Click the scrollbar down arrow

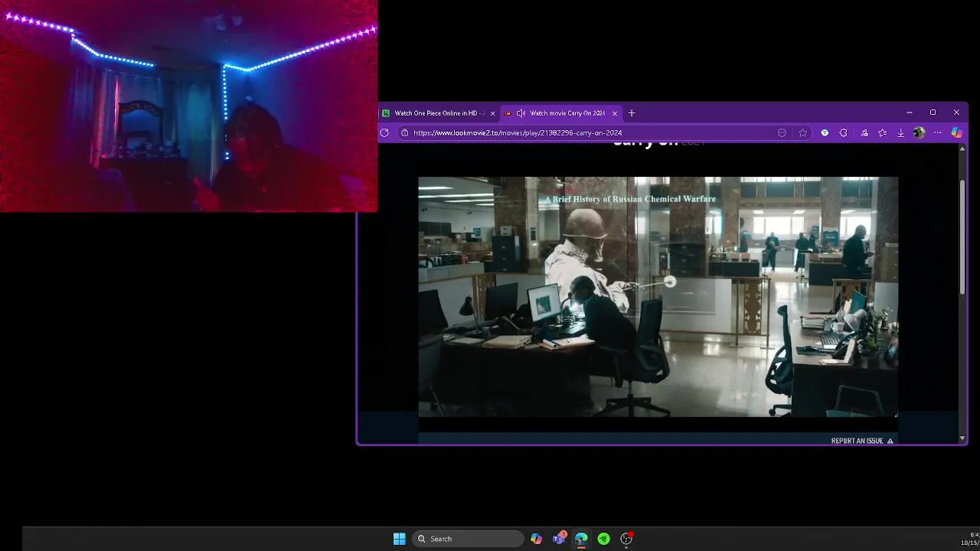point(962,439)
